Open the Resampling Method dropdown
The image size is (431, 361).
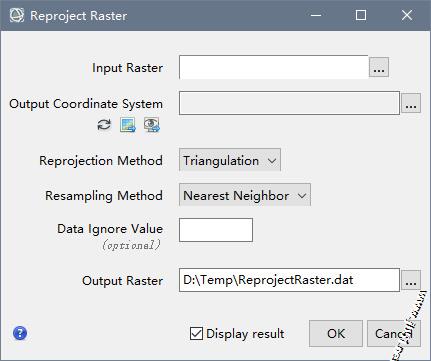245,195
